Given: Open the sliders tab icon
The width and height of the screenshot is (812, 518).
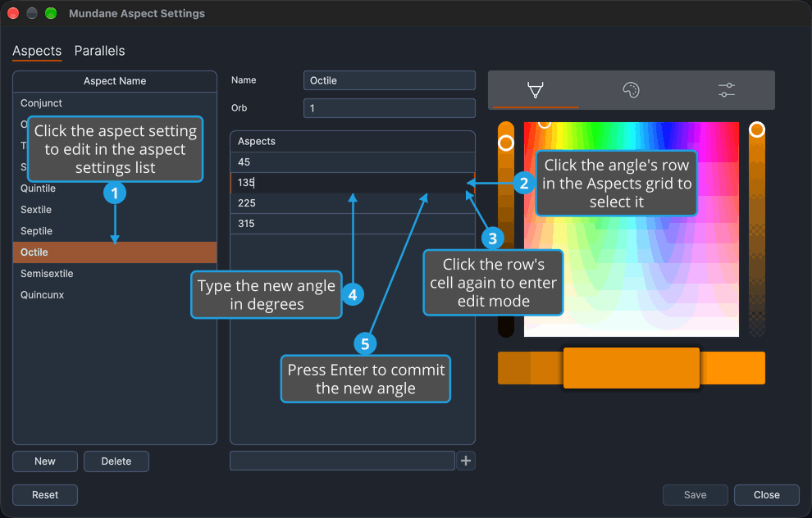Looking at the screenshot, I should click(x=727, y=90).
